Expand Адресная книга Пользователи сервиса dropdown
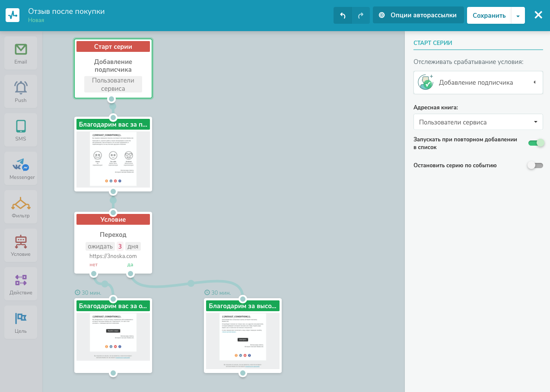550x392 pixels. click(x=478, y=122)
